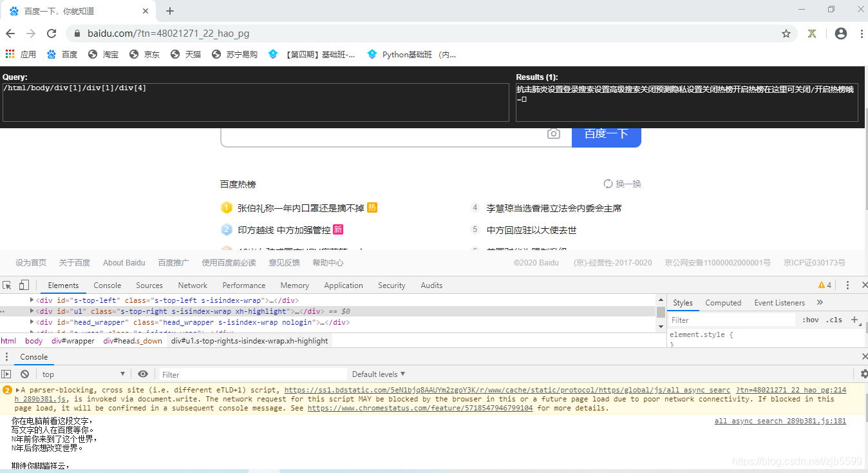Click the 百度一下 search button
Viewport: 868px width, 473px height.
click(607, 134)
